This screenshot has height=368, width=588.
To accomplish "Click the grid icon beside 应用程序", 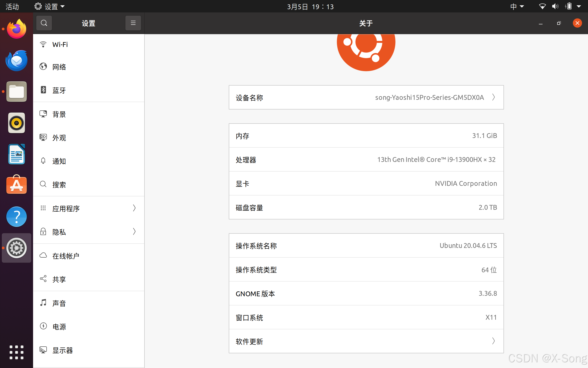I will click(x=43, y=208).
